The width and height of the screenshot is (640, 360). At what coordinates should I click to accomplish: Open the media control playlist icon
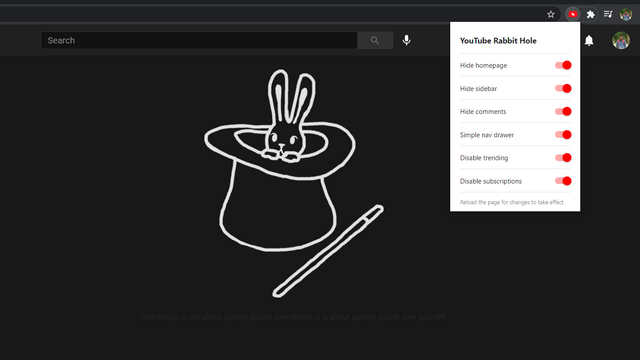(x=608, y=14)
